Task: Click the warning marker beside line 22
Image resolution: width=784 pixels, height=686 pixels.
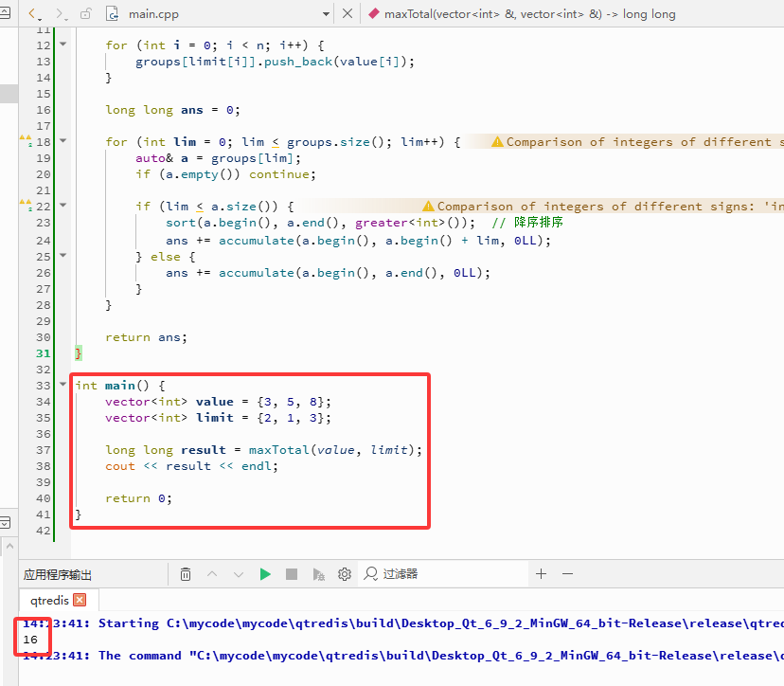Action: 26,205
